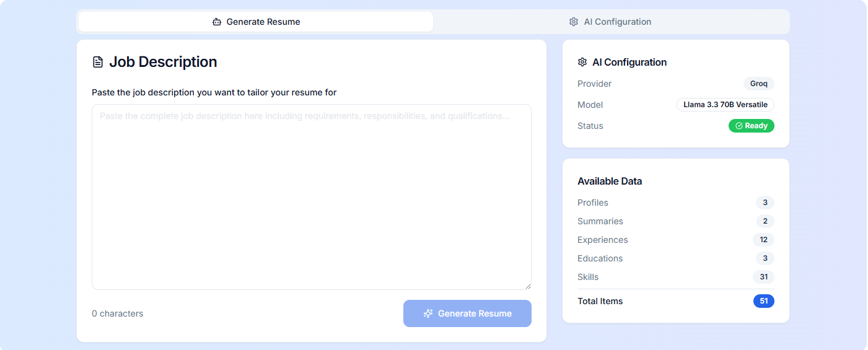Click the Groq provider badge
Viewport: 868px width, 350px height.
758,84
